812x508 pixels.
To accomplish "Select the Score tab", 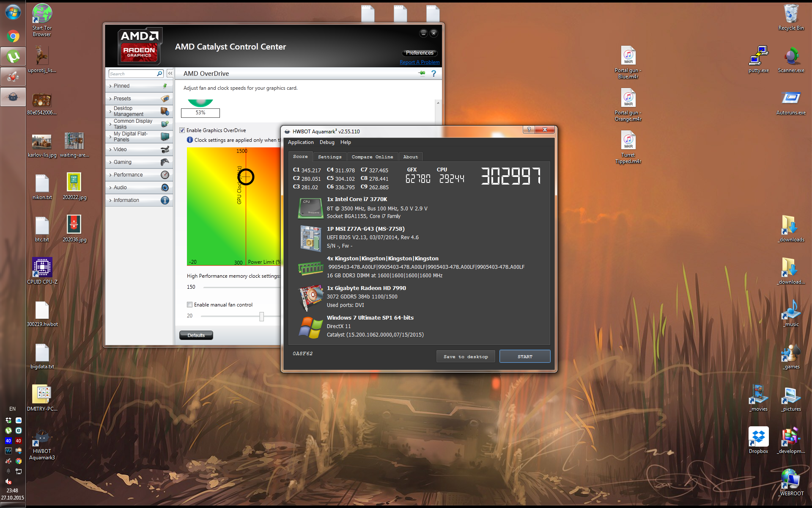I will click(x=300, y=156).
